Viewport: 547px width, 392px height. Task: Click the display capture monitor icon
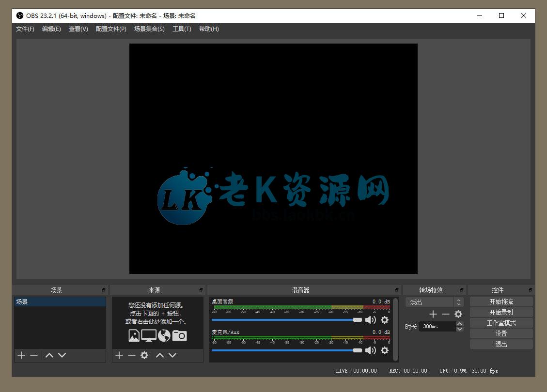tap(149, 335)
